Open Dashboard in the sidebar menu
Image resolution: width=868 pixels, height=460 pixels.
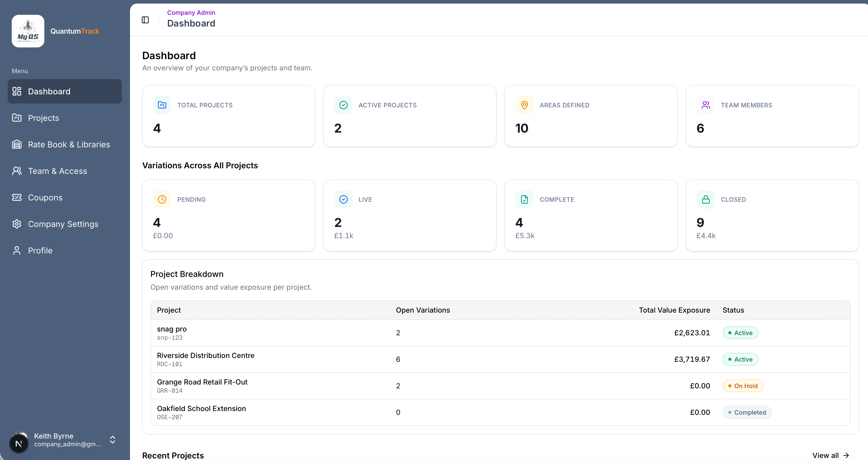(65, 91)
